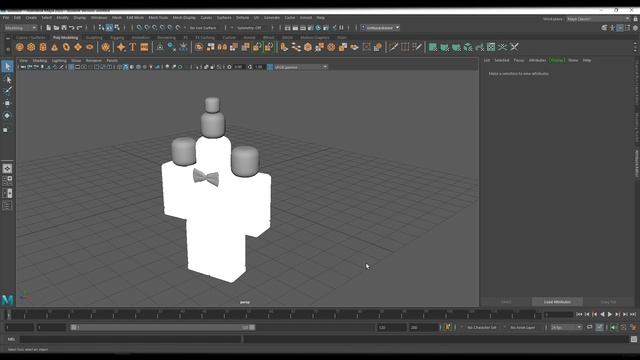Open the Mesh Tools menu
640x360 pixels.
[158, 18]
